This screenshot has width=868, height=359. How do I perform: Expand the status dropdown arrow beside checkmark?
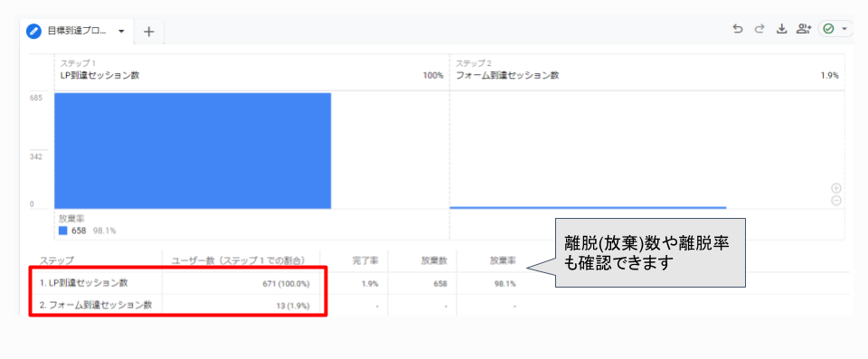[844, 29]
